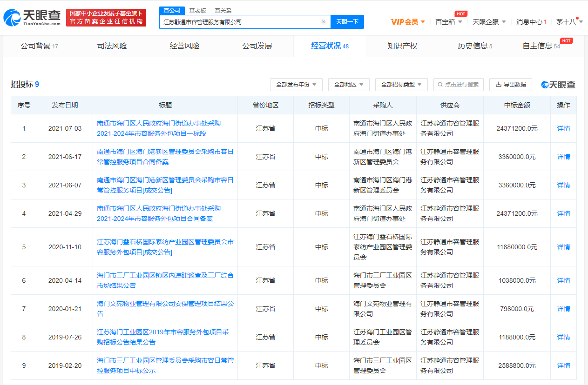
Task: Click 导出数据 export button
Action: coord(511,85)
